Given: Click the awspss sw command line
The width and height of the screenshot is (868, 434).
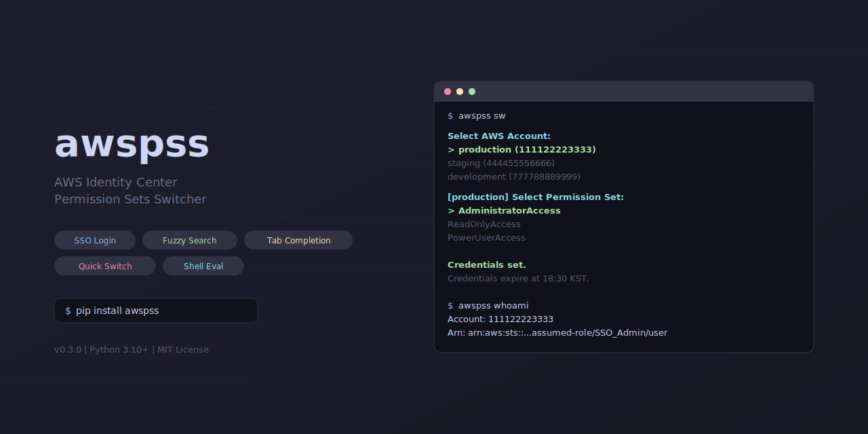Looking at the screenshot, I should (476, 116).
